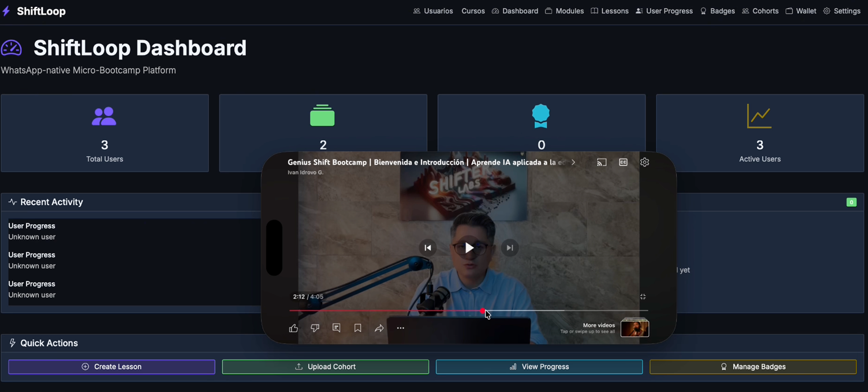Click the View Progress button

click(539, 367)
